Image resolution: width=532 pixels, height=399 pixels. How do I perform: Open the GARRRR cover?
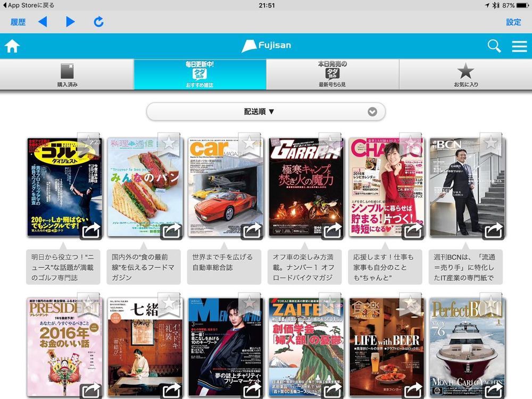point(306,187)
